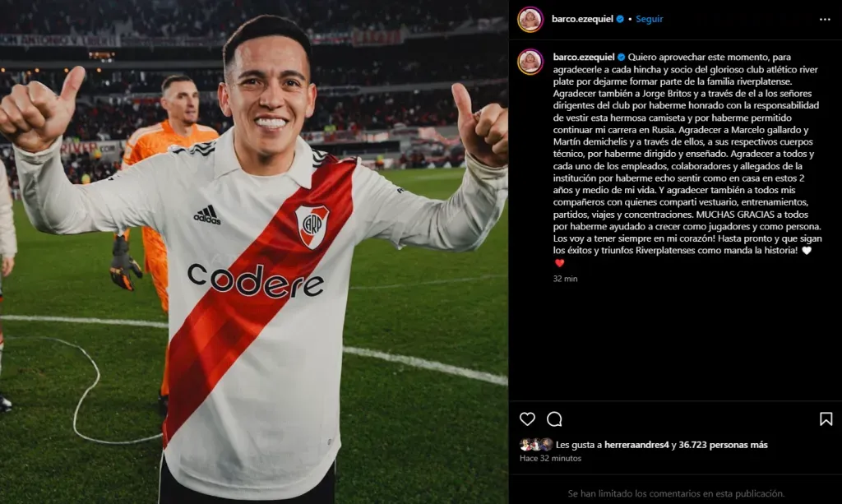Open barco.ezequiel username in caption

click(584, 57)
